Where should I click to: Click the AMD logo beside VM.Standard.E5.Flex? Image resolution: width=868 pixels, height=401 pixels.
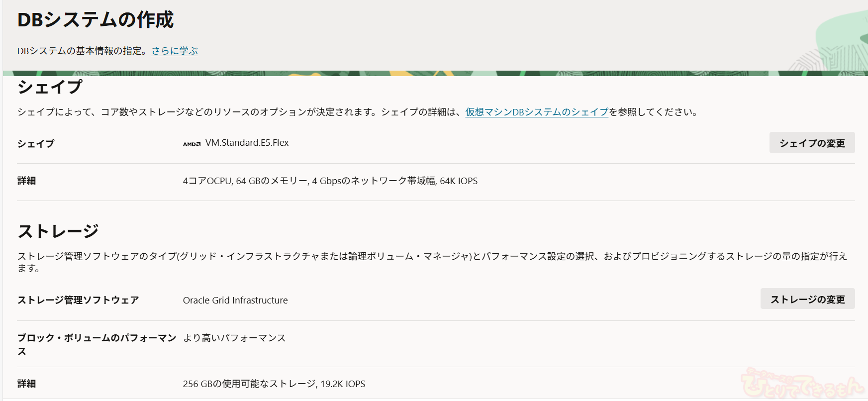[192, 144]
